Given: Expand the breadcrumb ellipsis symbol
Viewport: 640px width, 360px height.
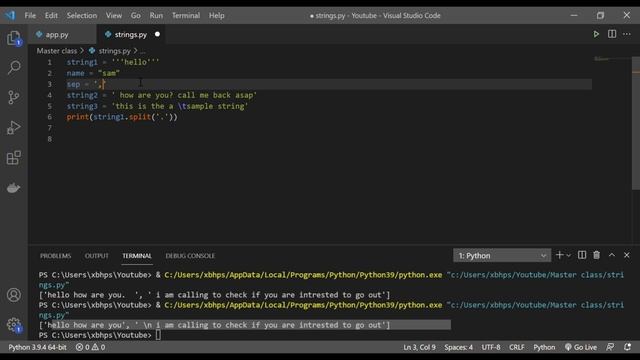Looking at the screenshot, I should tap(142, 51).
